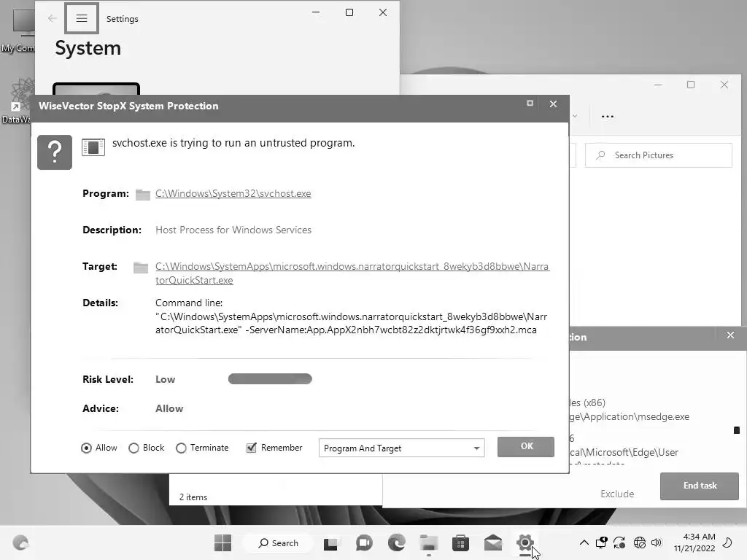The height and width of the screenshot is (560, 747).
Task: Click the Search Pictures field in Explorer
Action: pyautogui.click(x=659, y=155)
